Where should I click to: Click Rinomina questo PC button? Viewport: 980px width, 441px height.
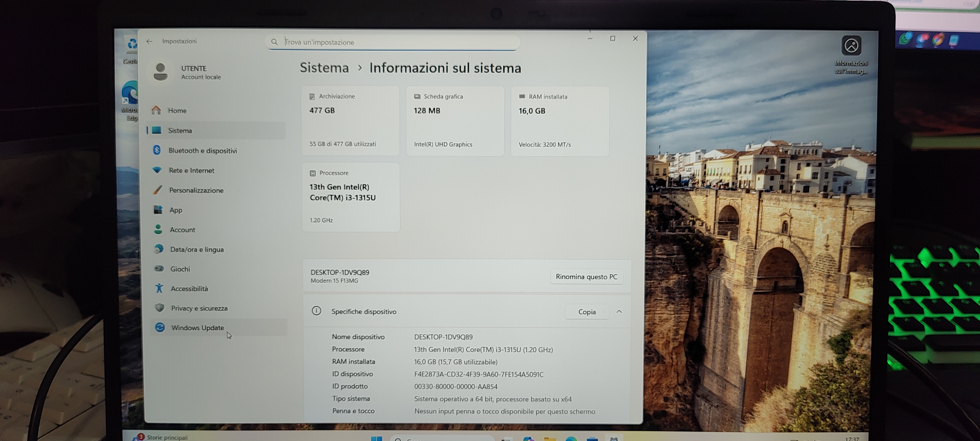[586, 277]
